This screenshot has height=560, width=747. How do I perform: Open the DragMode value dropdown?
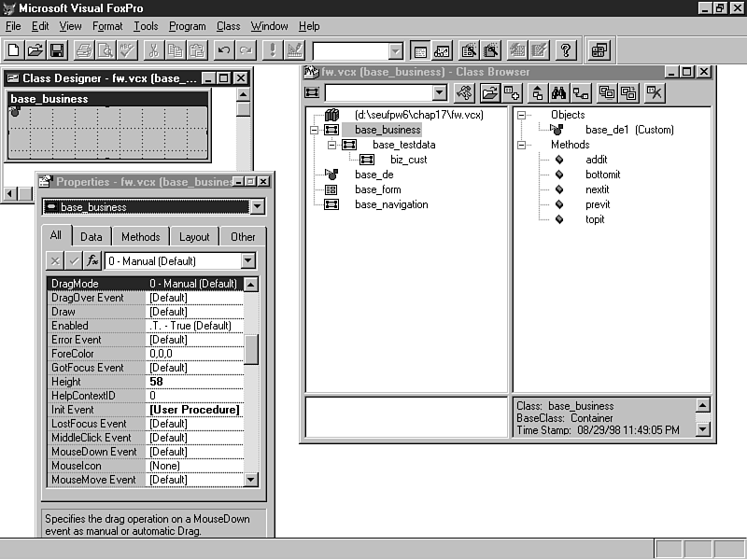[x=247, y=260]
